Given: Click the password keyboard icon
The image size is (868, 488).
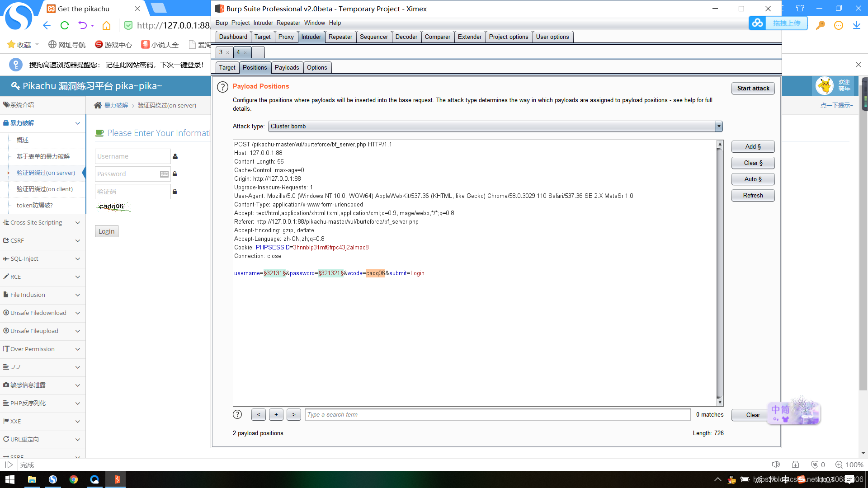Looking at the screenshot, I should click(x=164, y=174).
